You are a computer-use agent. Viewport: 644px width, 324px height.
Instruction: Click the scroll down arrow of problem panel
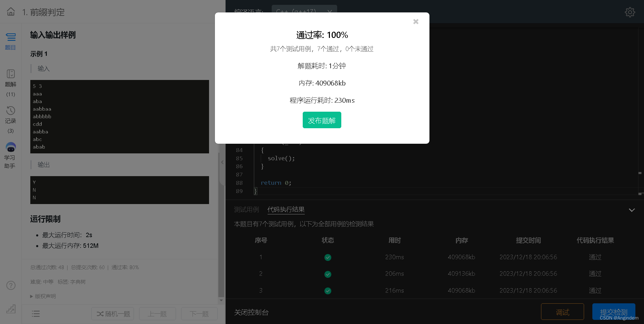click(x=221, y=301)
